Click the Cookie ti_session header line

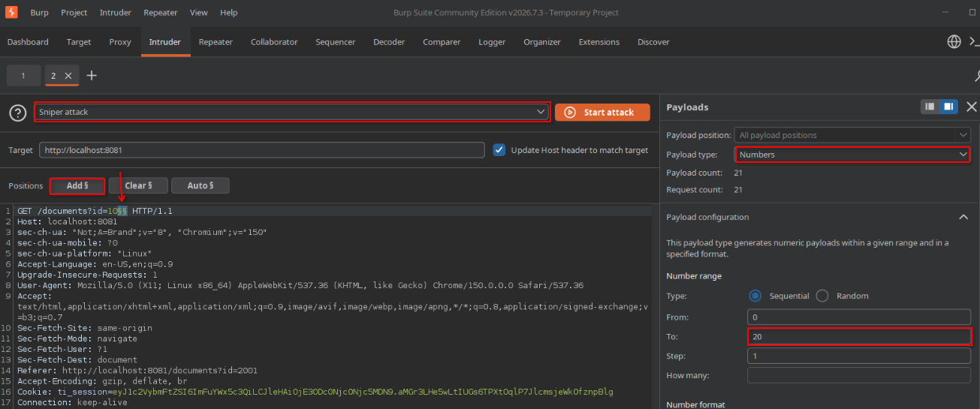[315, 392]
